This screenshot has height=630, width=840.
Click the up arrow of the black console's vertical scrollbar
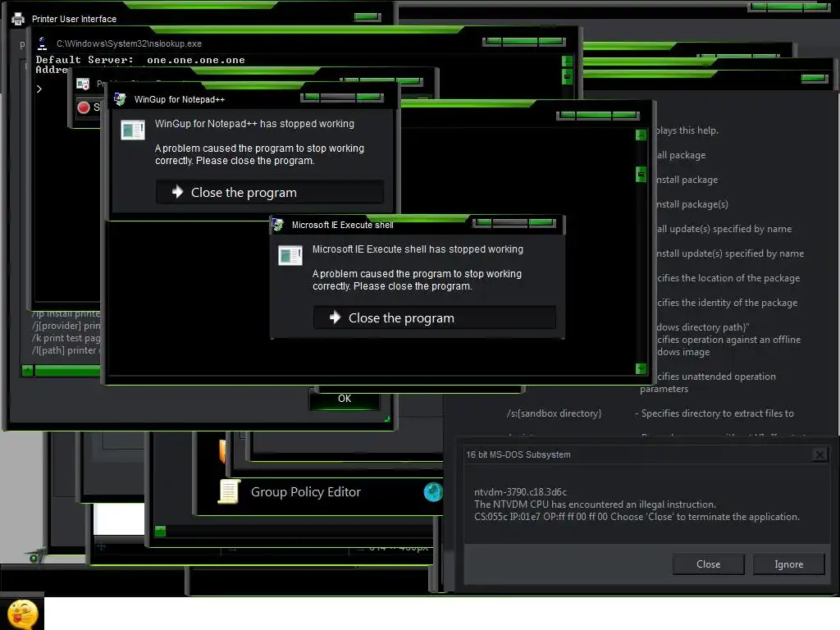(641, 135)
